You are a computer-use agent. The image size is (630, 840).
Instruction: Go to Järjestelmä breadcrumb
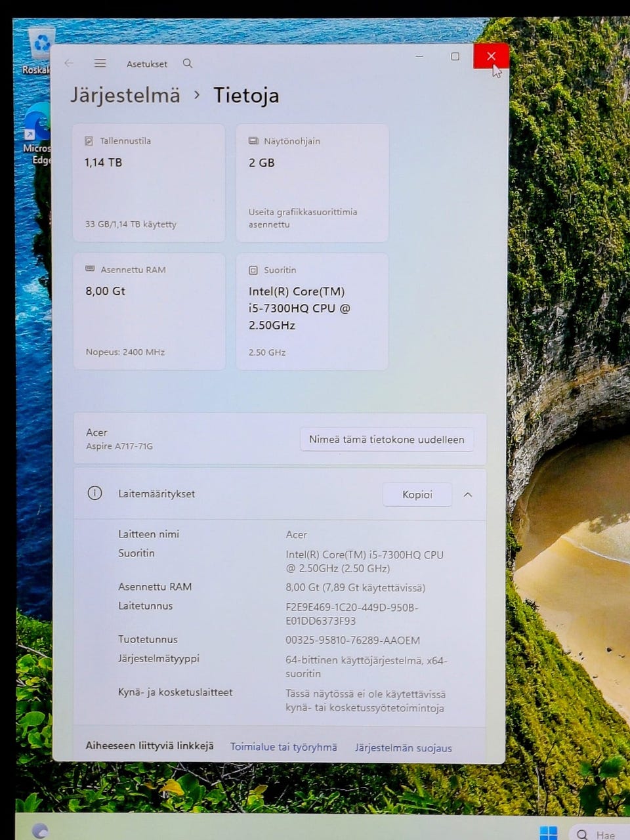pos(125,95)
